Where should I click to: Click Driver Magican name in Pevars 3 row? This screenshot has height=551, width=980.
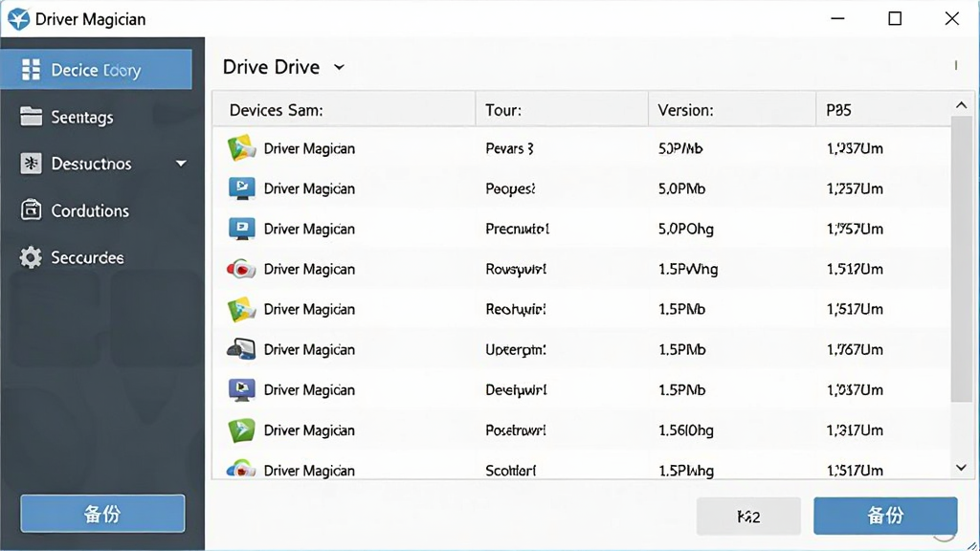(x=309, y=148)
